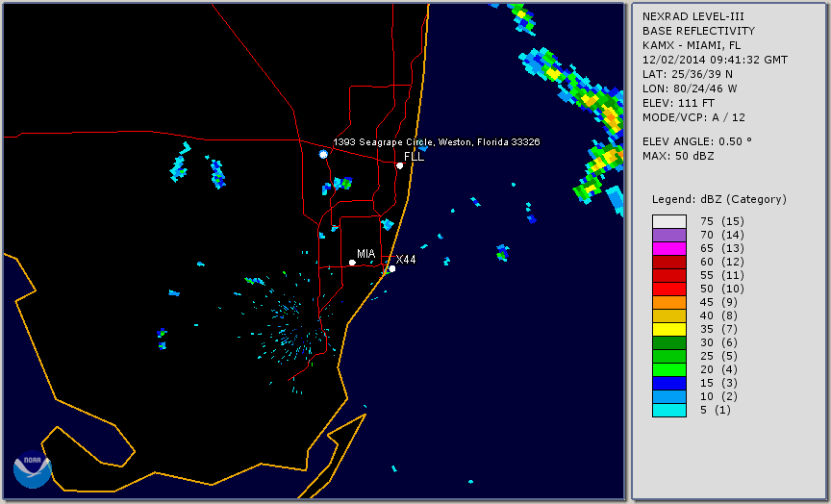Click the 'ELEV: 111 FT' text
Image resolution: width=831 pixels, height=504 pixels.
click(x=678, y=103)
